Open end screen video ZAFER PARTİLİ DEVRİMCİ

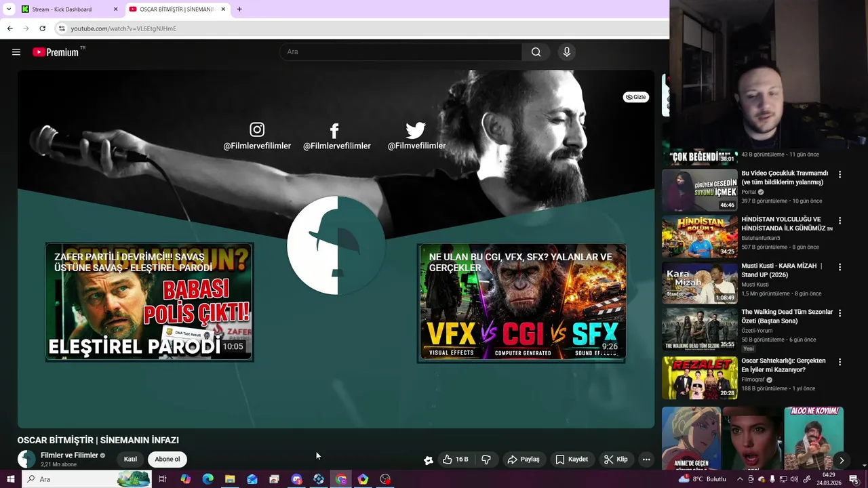pos(150,302)
